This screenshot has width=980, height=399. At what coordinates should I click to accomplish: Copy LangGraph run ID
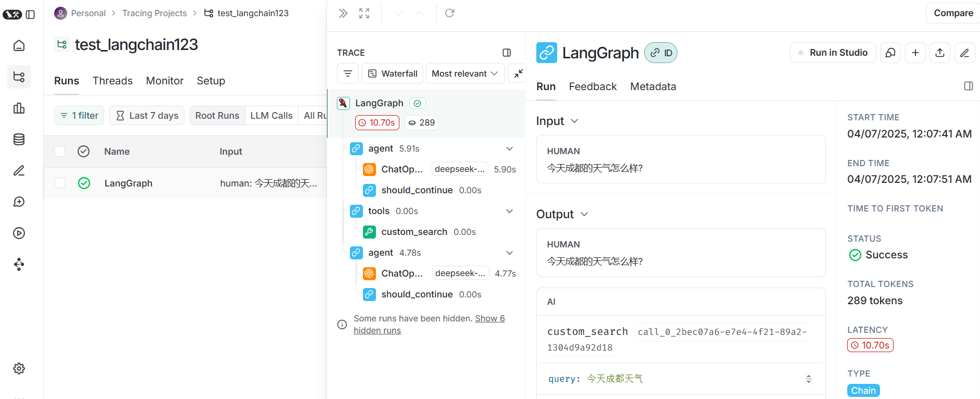click(661, 53)
